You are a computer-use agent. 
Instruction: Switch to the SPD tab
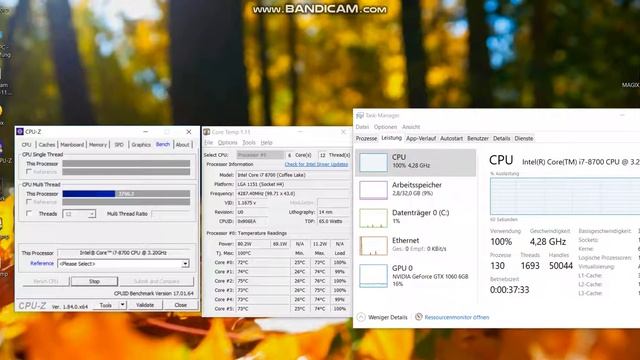click(x=119, y=144)
